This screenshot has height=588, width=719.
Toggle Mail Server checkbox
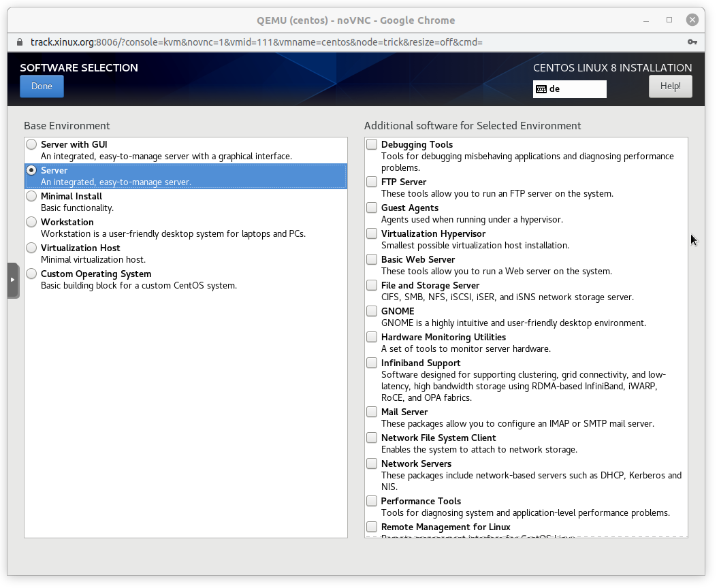point(372,412)
